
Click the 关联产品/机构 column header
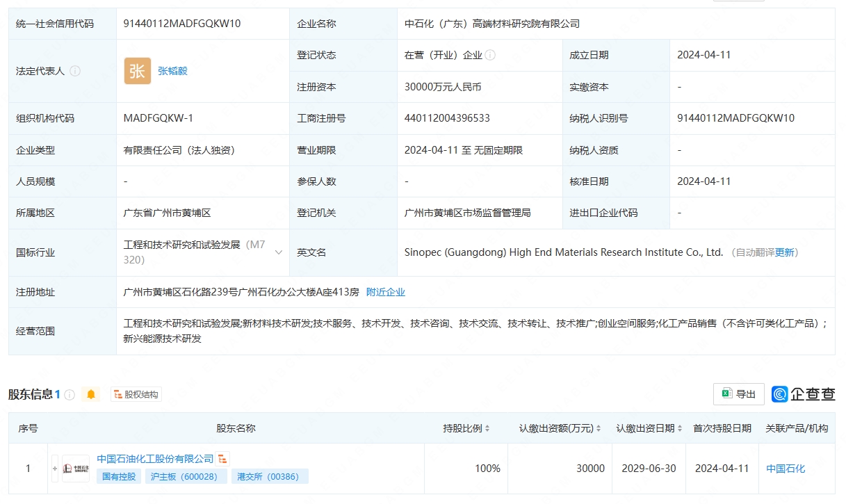(x=797, y=428)
